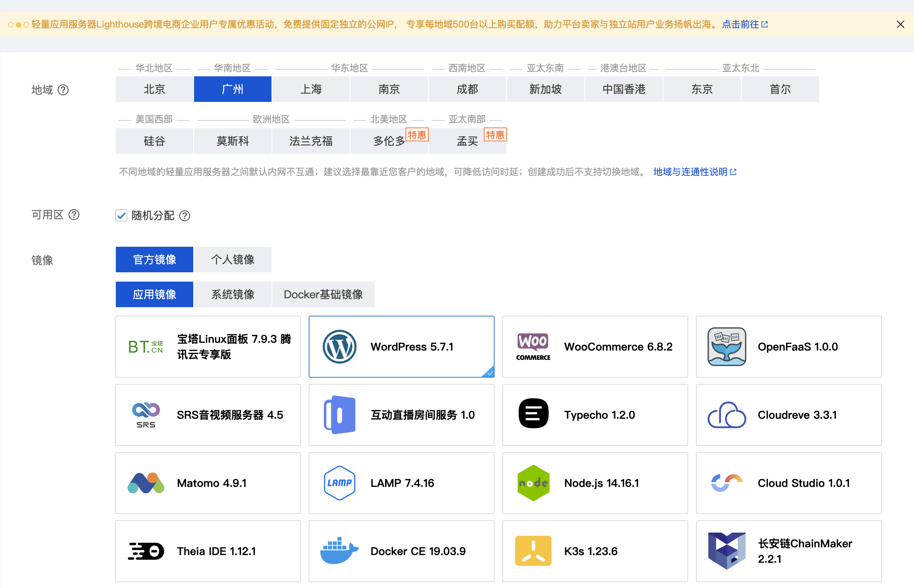Open the 系统镜像 tab
This screenshot has height=588, width=914.
(233, 294)
